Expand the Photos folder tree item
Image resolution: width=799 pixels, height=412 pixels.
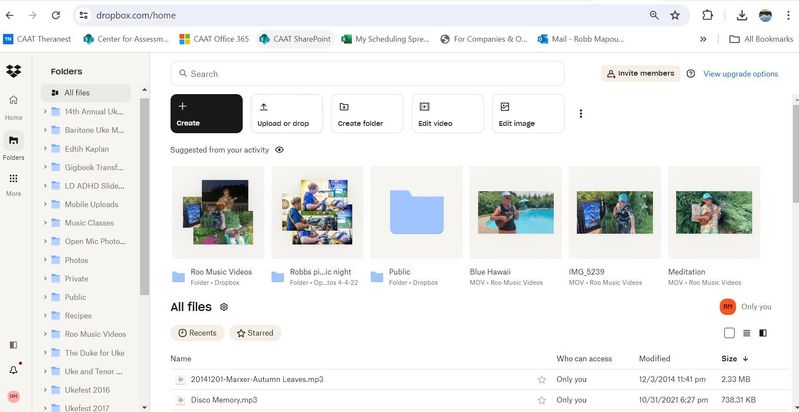[46, 260]
